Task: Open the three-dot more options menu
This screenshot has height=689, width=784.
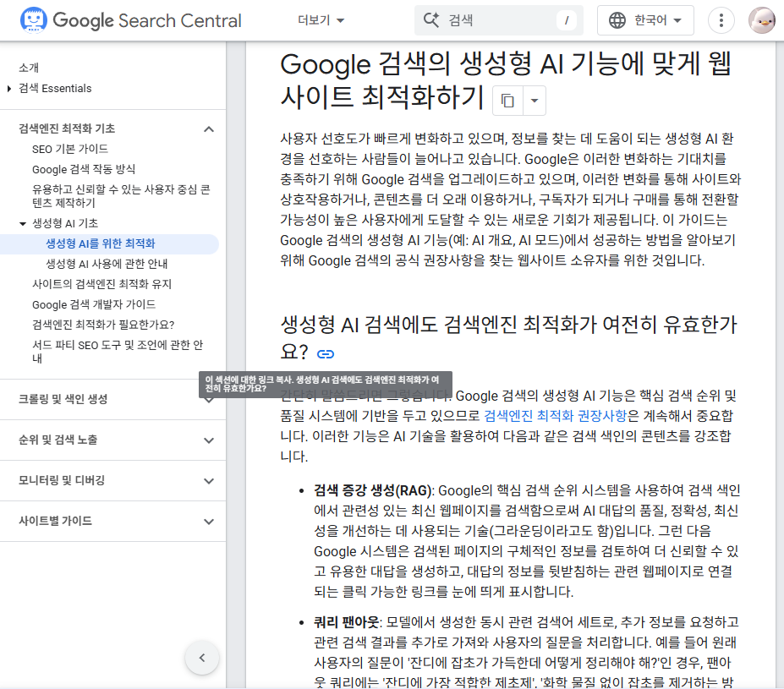Action: 721,20
